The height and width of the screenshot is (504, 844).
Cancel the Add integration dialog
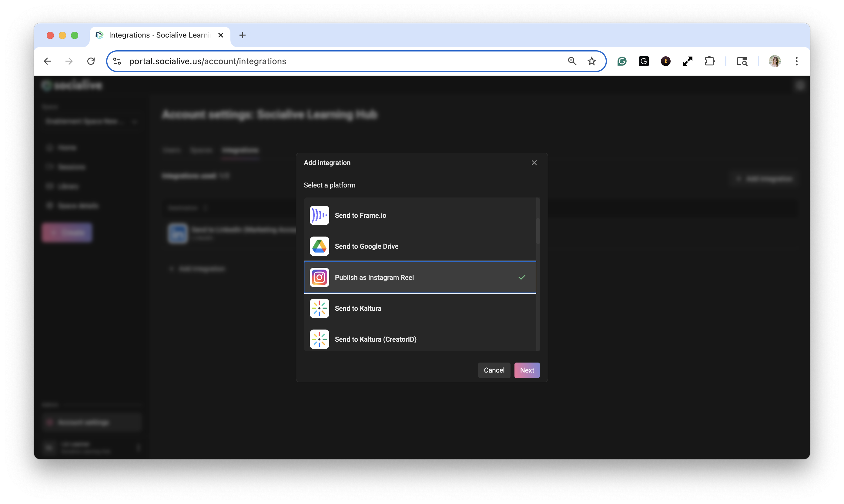pyautogui.click(x=494, y=370)
